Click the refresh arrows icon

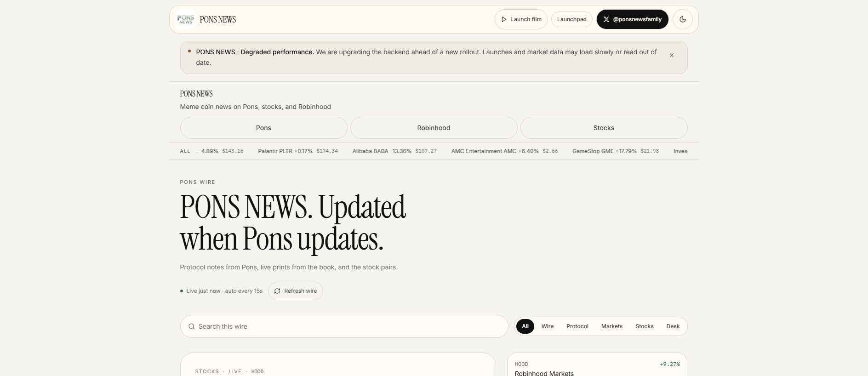[x=277, y=291]
